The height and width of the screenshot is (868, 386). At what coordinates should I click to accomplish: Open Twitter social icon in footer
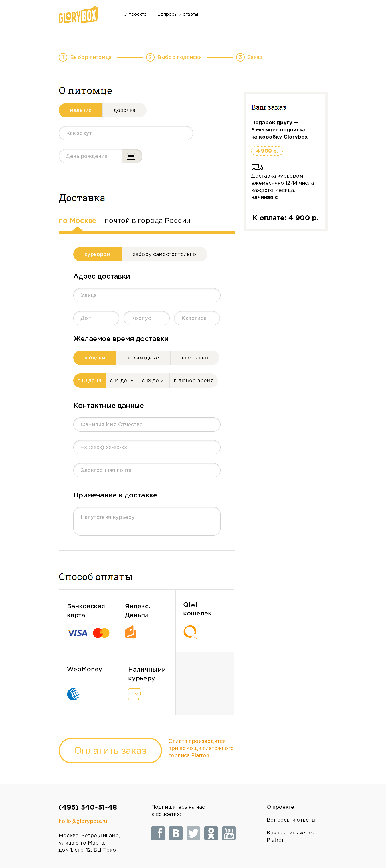point(193,833)
